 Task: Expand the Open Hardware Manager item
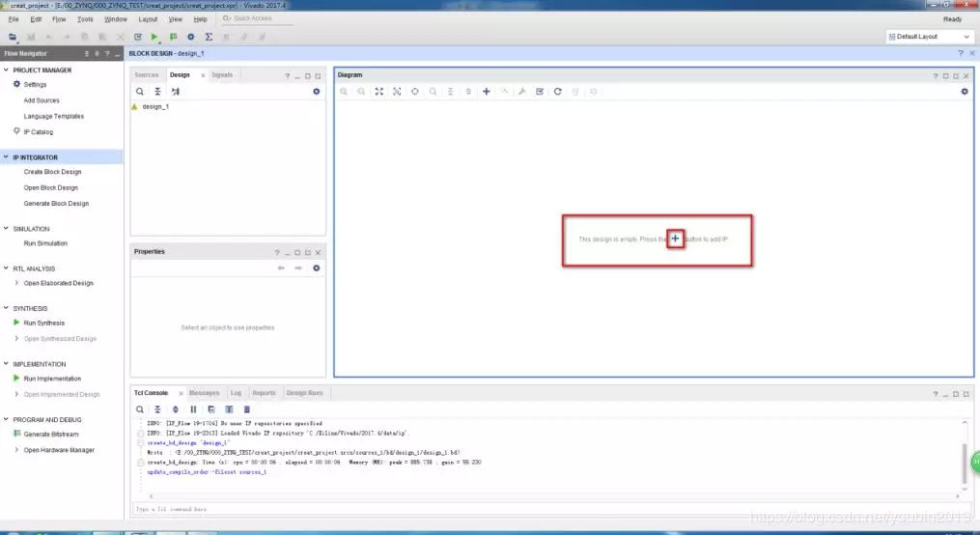(16, 450)
